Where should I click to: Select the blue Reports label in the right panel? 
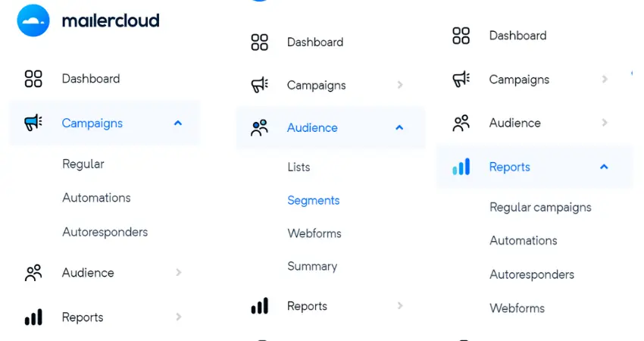(510, 167)
